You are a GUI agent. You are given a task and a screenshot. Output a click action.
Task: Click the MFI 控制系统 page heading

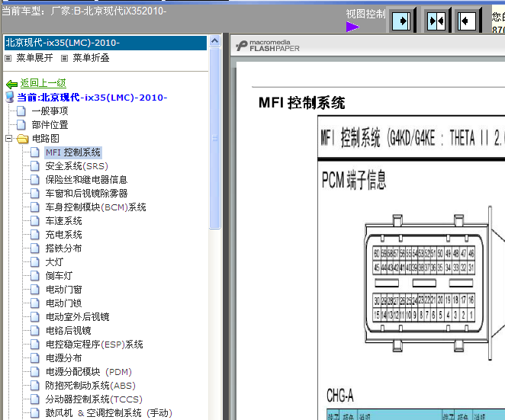pos(302,103)
